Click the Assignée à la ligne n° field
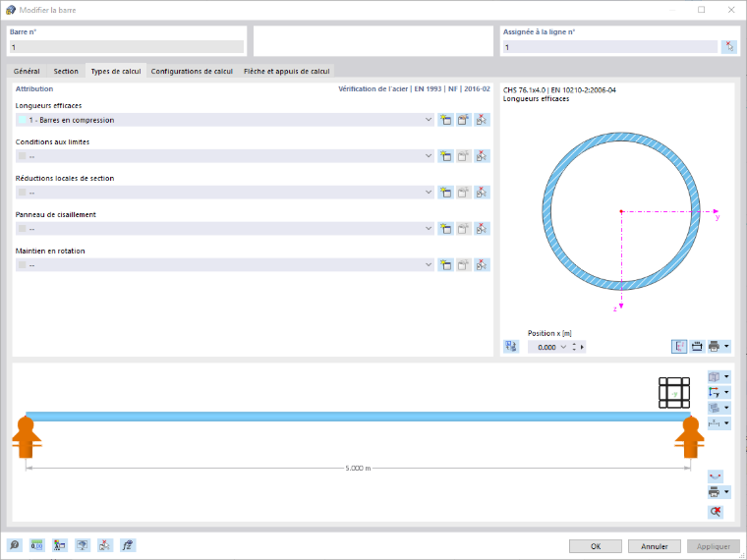Image resolution: width=747 pixels, height=560 pixels. coord(610,47)
